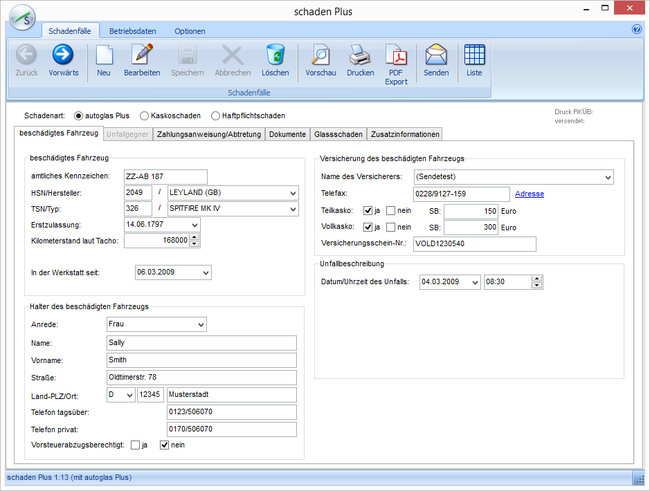Screen dimensions: 650x491
Task: Open the Liste grid view icon
Action: [x=475, y=55]
